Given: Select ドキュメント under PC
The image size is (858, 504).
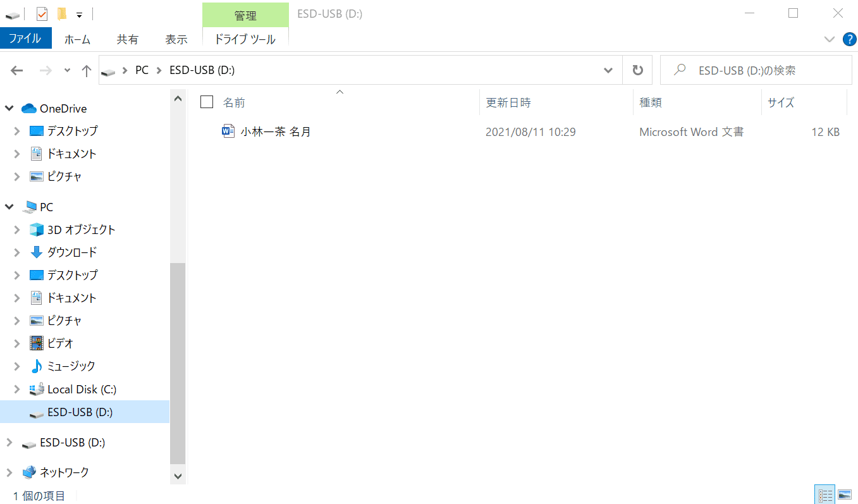Looking at the screenshot, I should 71,298.
